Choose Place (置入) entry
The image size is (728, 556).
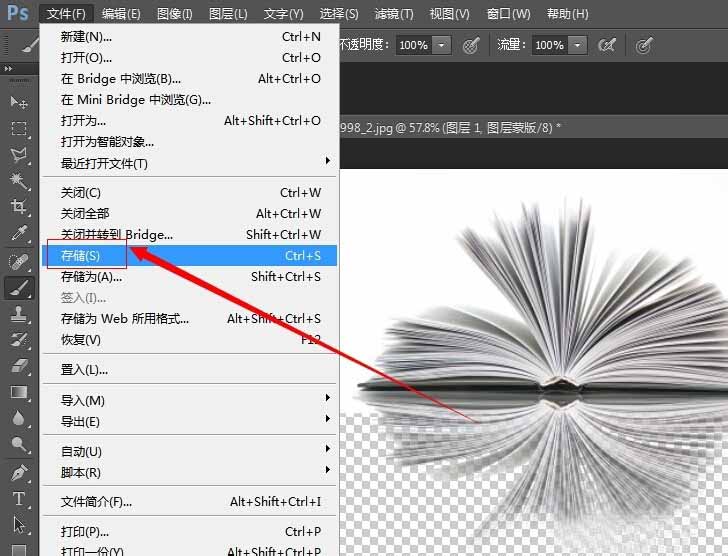pyautogui.click(x=189, y=370)
